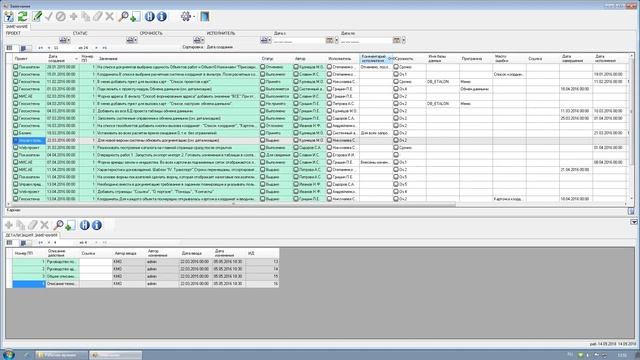Go to first page in the top grid navigator
Viewport: 640px width, 360px height.
(x=40, y=48)
